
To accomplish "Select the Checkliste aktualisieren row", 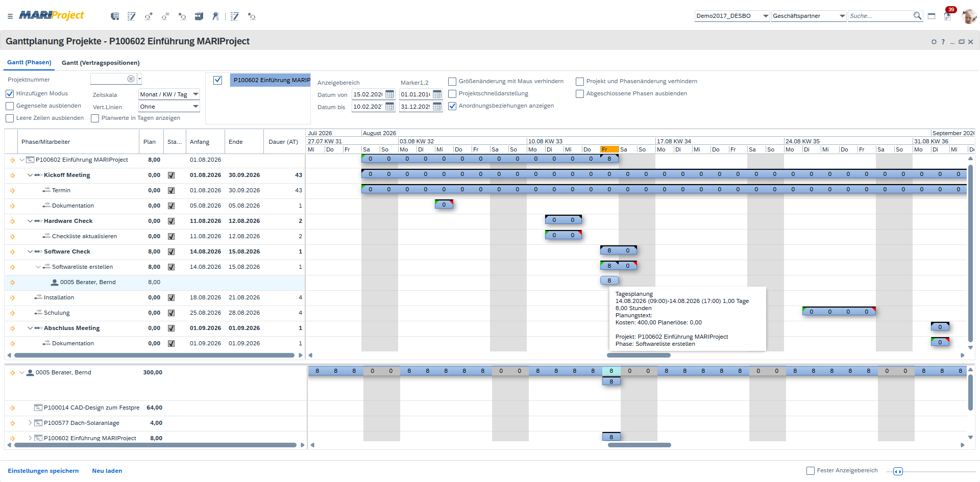I will click(x=155, y=237).
